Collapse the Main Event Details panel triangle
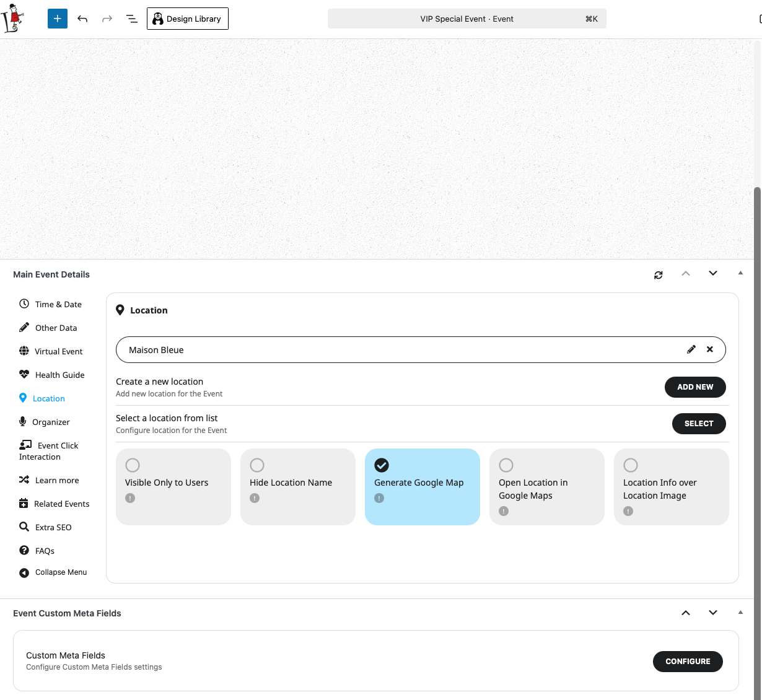The width and height of the screenshot is (762, 700). click(x=740, y=273)
